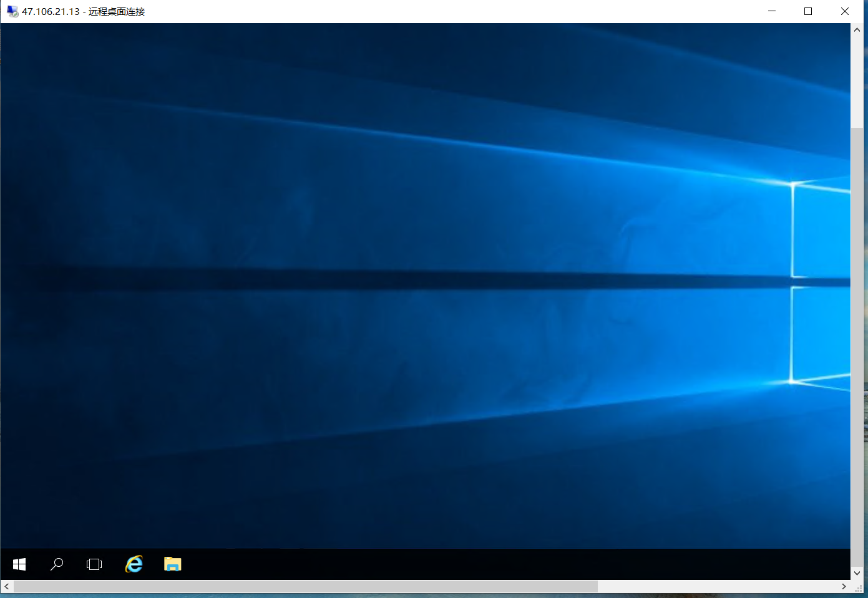Click the 47.106.21.13 - 远程桌面连接 window title

(x=83, y=11)
